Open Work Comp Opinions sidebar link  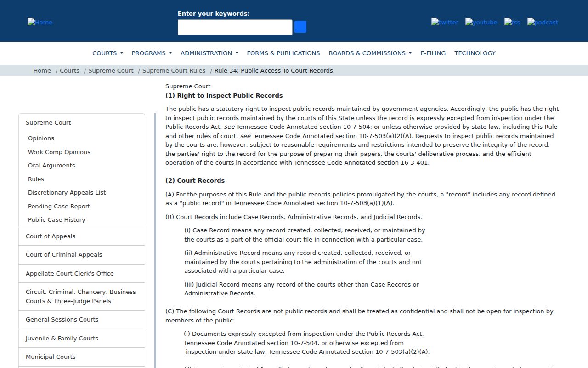59,152
